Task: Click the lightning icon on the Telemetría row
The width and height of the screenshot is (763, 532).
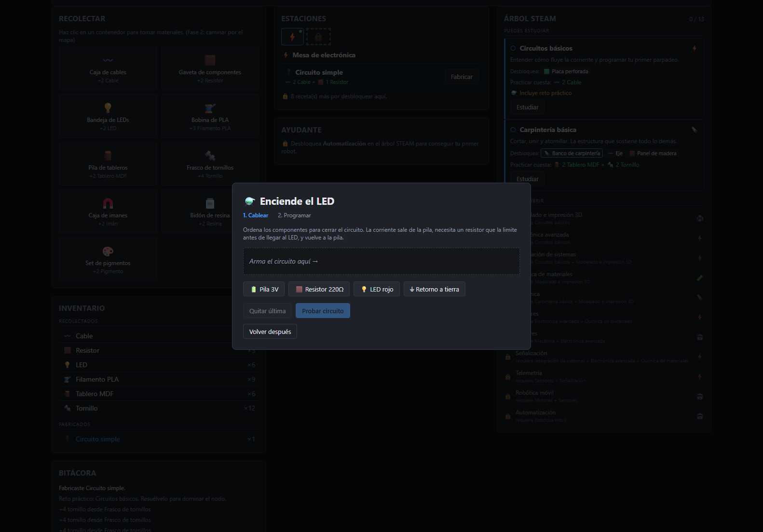Action: 700,376
